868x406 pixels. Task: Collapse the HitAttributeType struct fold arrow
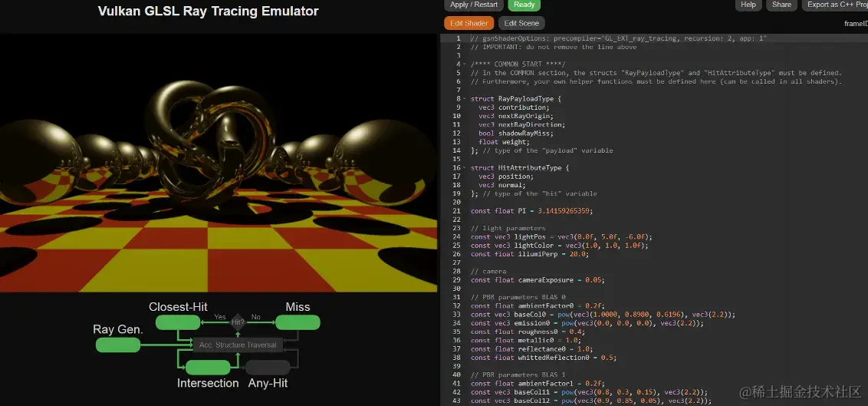[x=465, y=168]
